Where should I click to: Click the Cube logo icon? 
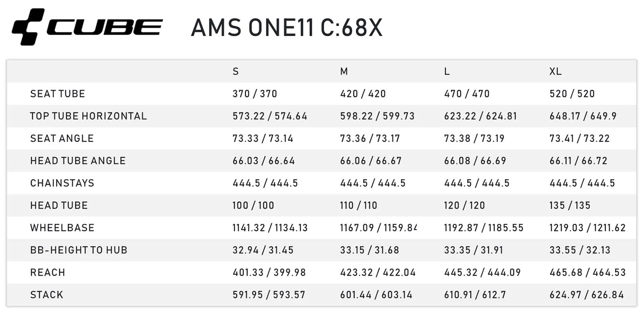click(x=27, y=27)
